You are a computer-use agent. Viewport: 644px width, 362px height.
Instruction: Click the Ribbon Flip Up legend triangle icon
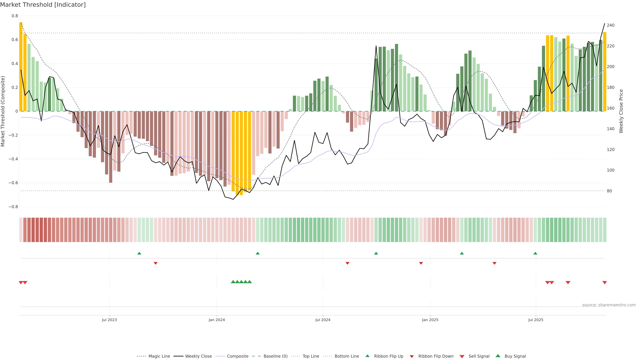367,356
